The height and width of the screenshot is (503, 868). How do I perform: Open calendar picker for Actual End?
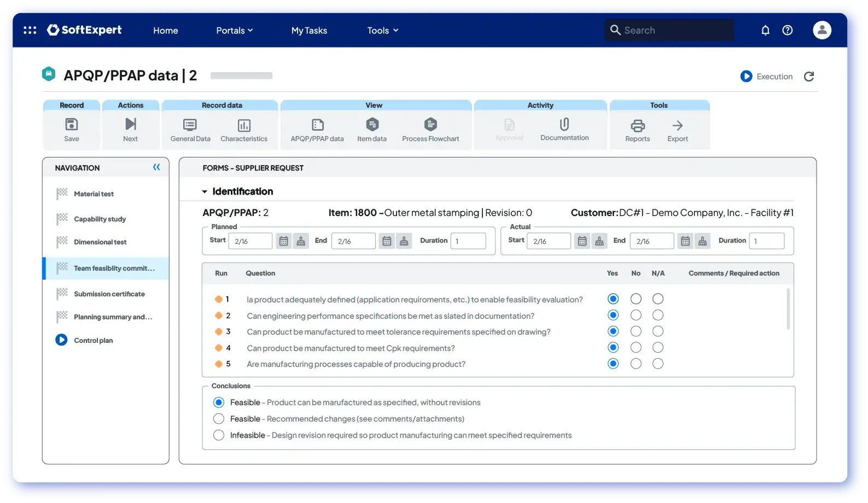click(685, 241)
